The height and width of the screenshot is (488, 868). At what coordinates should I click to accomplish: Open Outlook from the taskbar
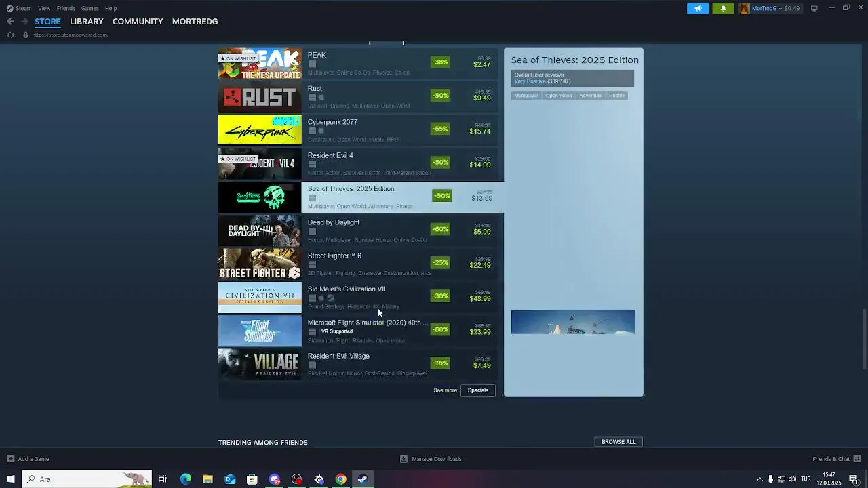(230, 479)
